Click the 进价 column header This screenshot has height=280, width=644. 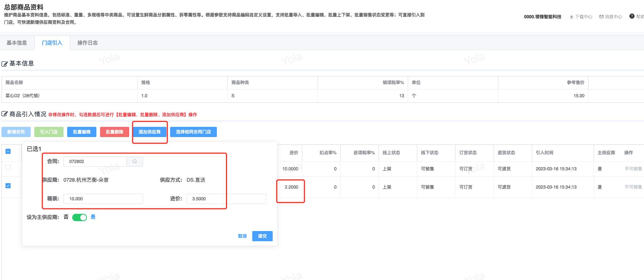[x=294, y=153]
